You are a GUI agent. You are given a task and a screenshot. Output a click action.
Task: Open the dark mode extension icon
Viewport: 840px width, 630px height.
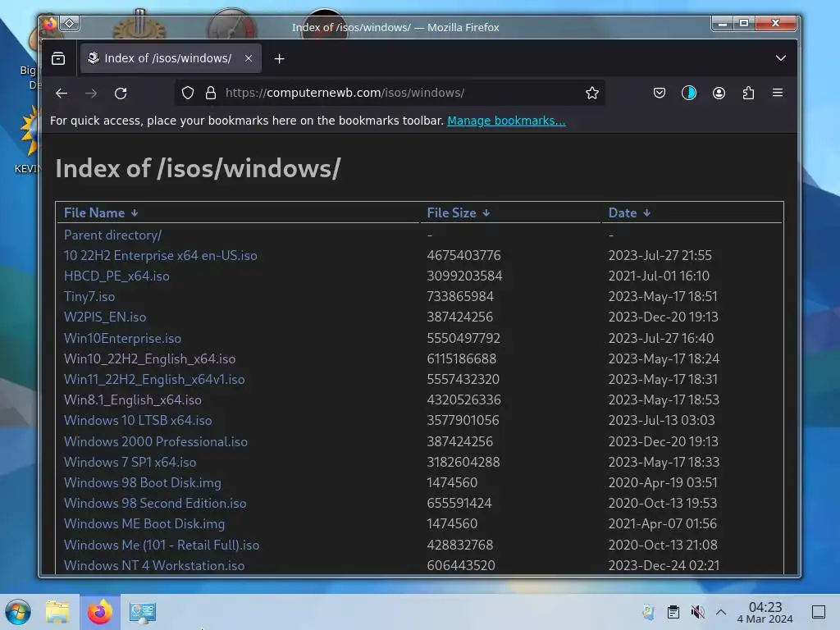(x=689, y=94)
